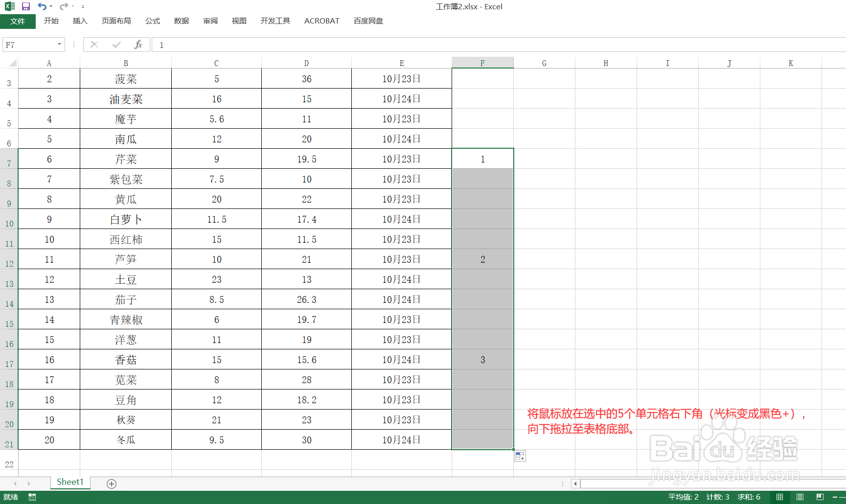The height and width of the screenshot is (504, 846).
Task: Click the Excel application icon
Action: point(9,6)
